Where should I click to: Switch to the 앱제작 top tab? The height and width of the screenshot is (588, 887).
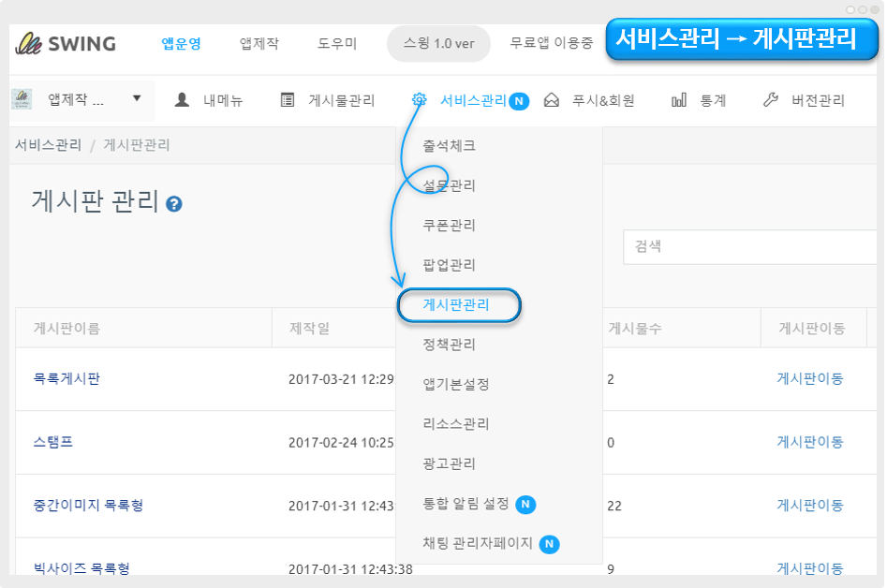pos(259,43)
